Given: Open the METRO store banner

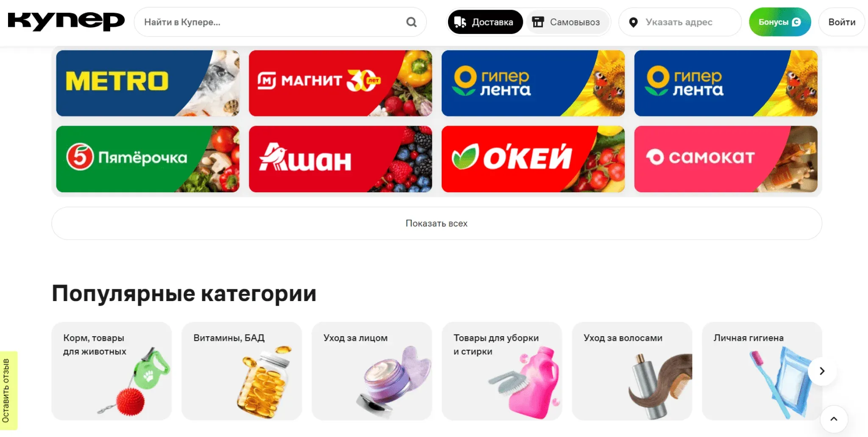Looking at the screenshot, I should click(x=147, y=83).
